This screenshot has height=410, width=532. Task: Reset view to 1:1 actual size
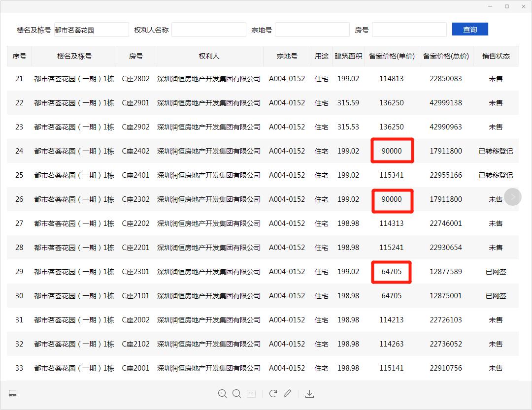pos(251,394)
